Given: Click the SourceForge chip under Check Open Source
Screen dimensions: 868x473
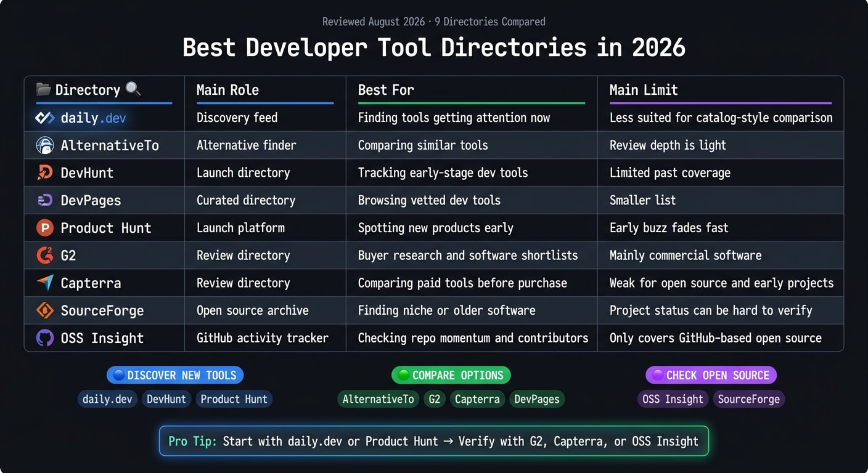Looking at the screenshot, I should click(x=749, y=399).
